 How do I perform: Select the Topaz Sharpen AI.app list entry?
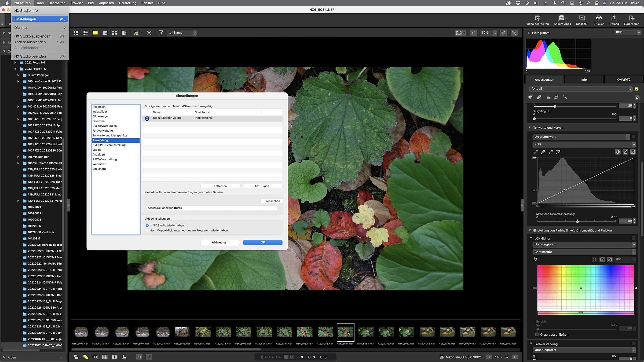(212, 118)
